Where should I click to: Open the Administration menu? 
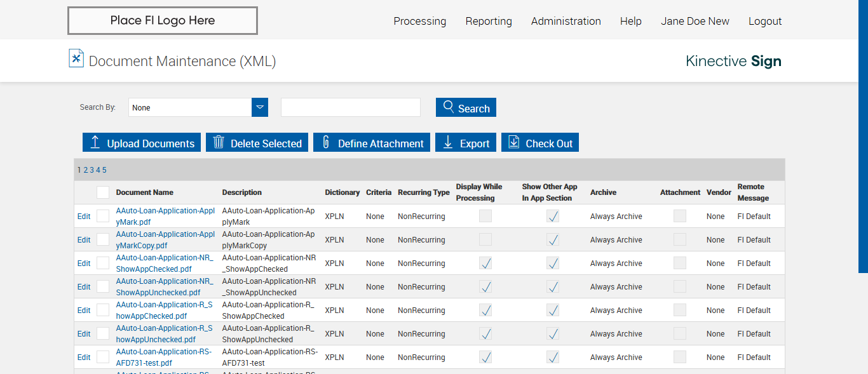tap(566, 21)
